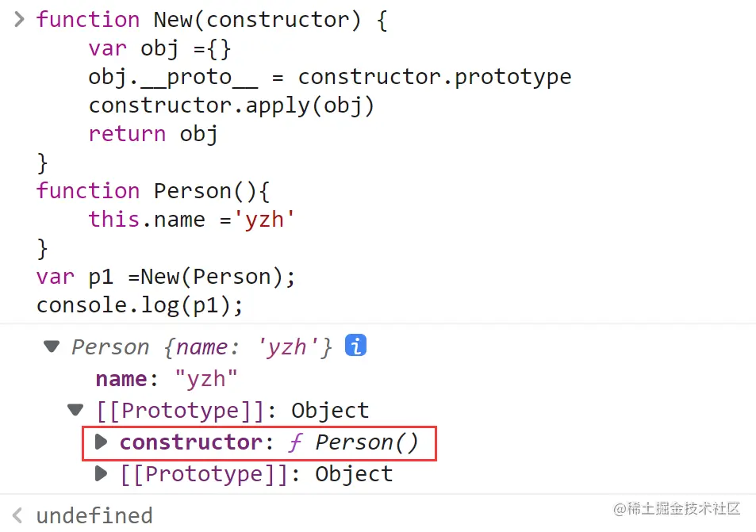Click the watermark text at bottom right
756x532 pixels.
click(x=677, y=508)
